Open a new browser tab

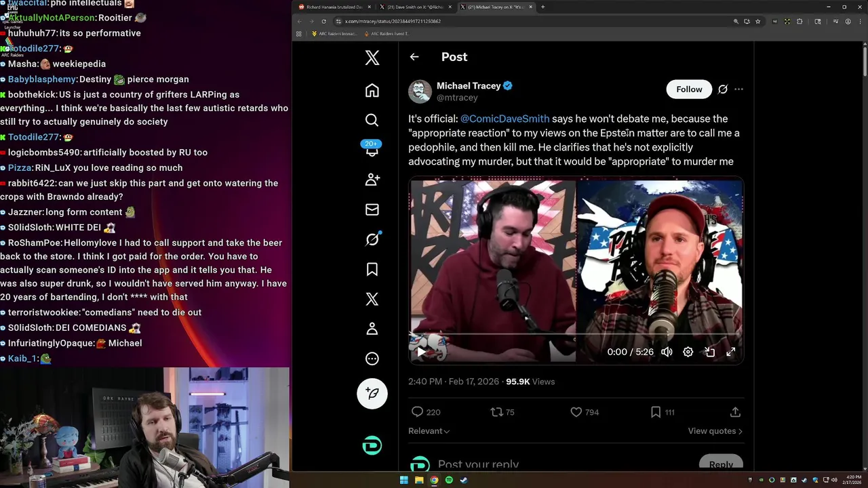tap(542, 7)
